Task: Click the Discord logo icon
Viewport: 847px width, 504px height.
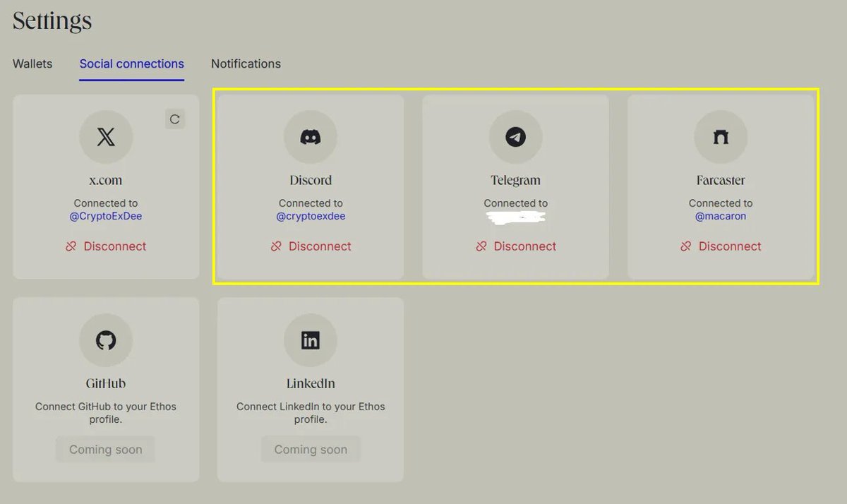Action: point(311,137)
